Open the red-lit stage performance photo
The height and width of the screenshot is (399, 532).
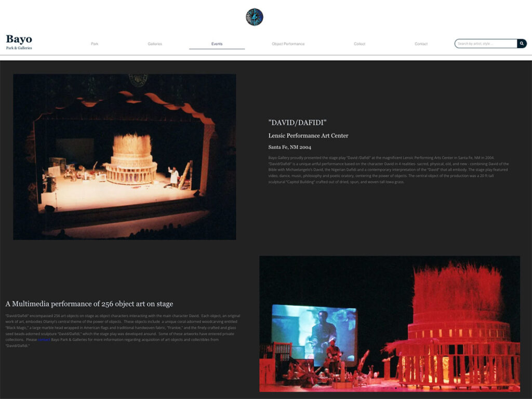click(390, 324)
